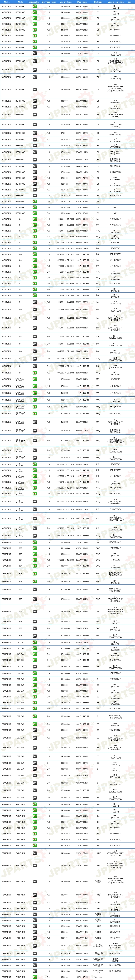The image size is (135, 980).
Task: Click diesel ON icon for C4 Grand Picasso RHH row
Action: 35,458
